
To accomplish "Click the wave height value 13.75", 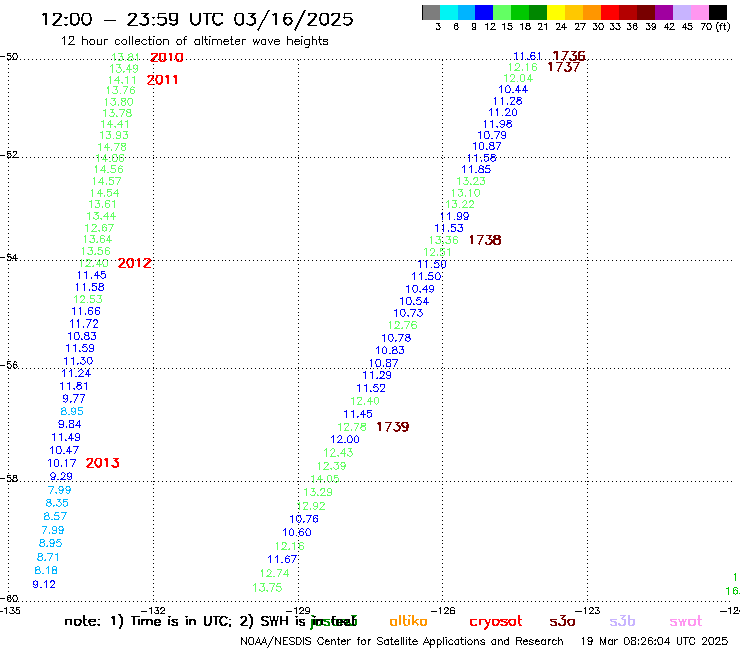I will (267, 588).
